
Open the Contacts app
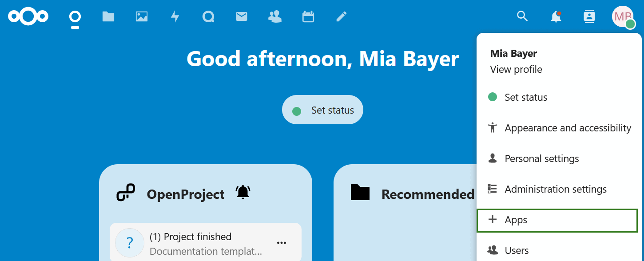[274, 16]
